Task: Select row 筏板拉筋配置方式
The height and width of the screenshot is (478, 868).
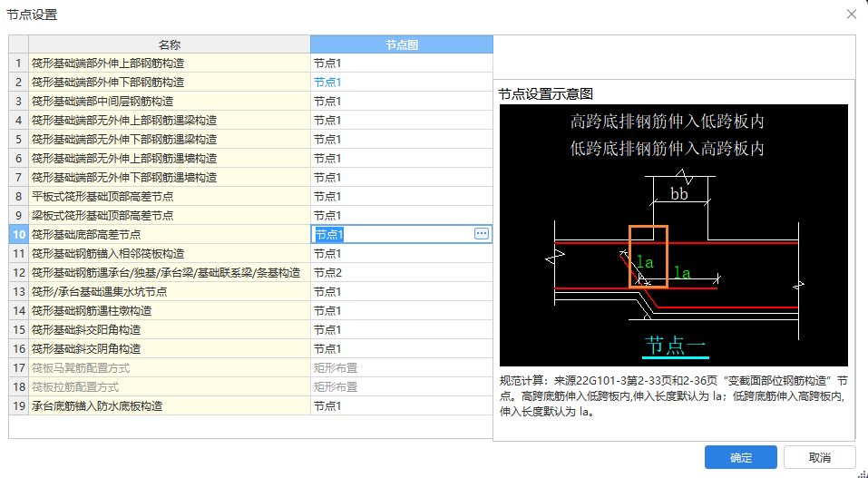Action: pyautogui.click(x=170, y=386)
